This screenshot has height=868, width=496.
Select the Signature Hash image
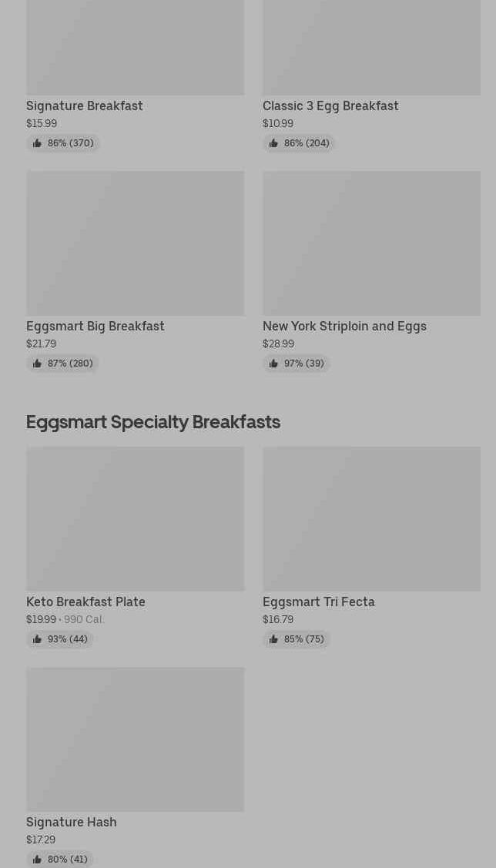tap(135, 739)
